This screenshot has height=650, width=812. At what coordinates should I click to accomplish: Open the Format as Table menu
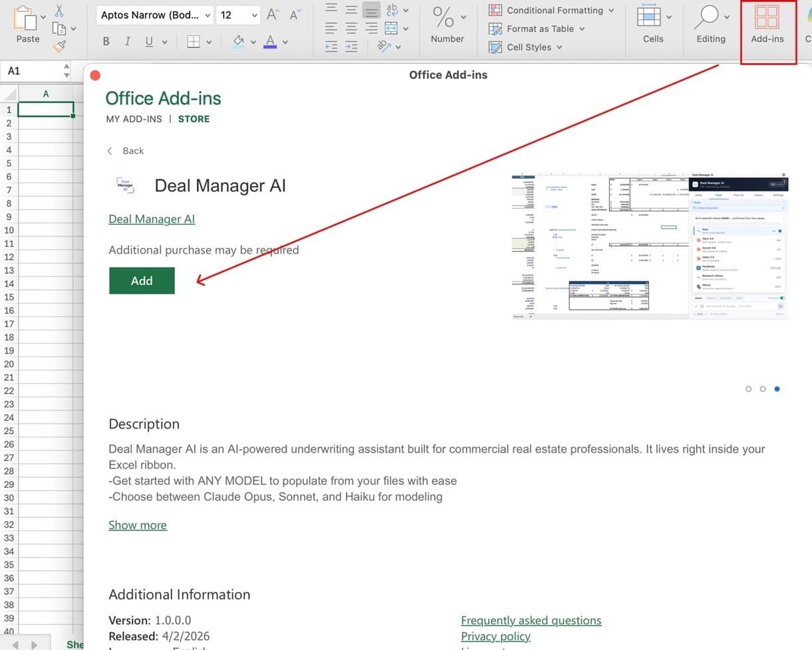coord(537,29)
